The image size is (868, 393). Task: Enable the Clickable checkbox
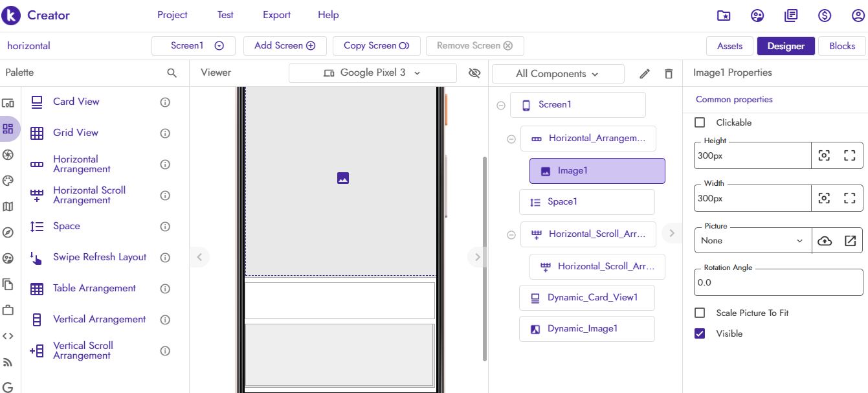[x=700, y=122]
